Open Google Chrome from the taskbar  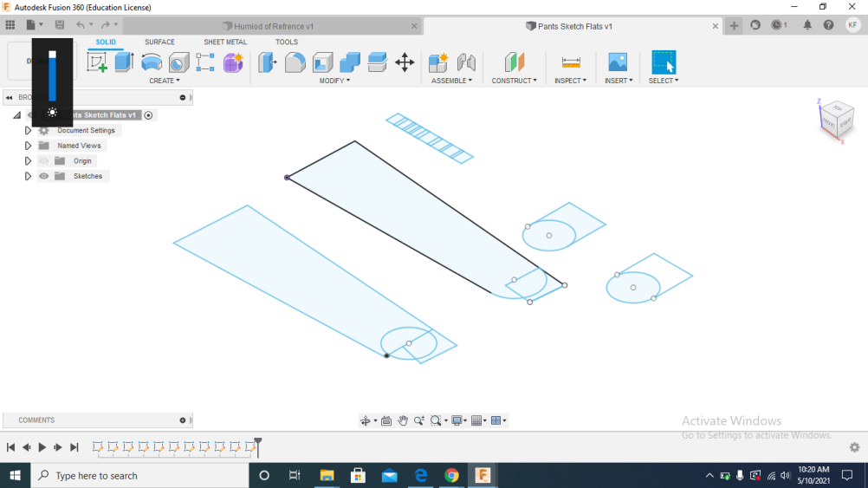[451, 475]
